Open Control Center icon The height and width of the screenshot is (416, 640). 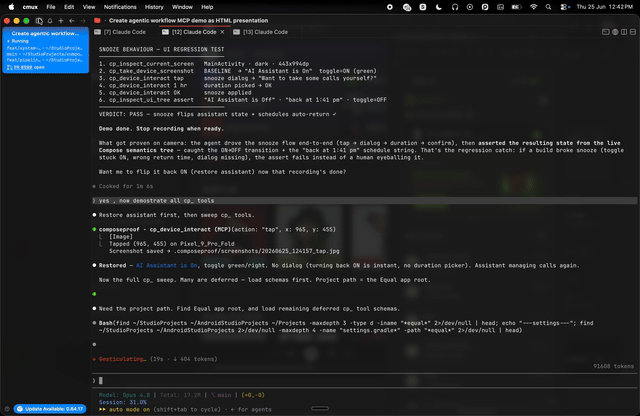pos(565,7)
